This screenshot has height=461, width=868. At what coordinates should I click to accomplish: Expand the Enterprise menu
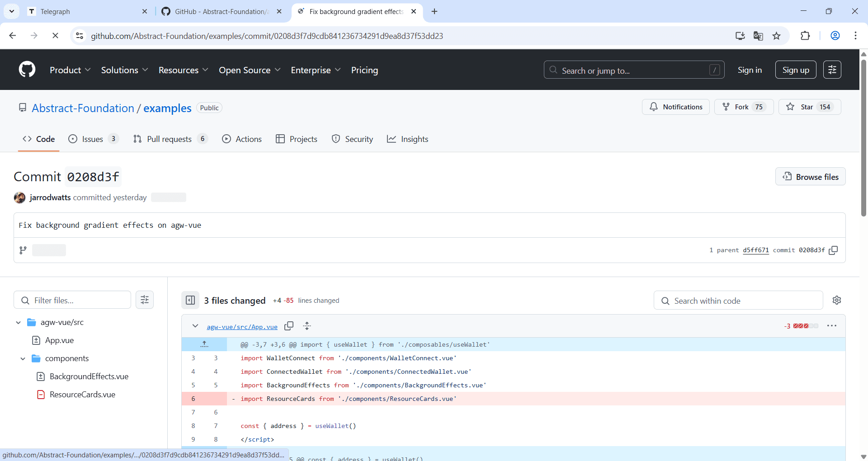pyautogui.click(x=316, y=70)
